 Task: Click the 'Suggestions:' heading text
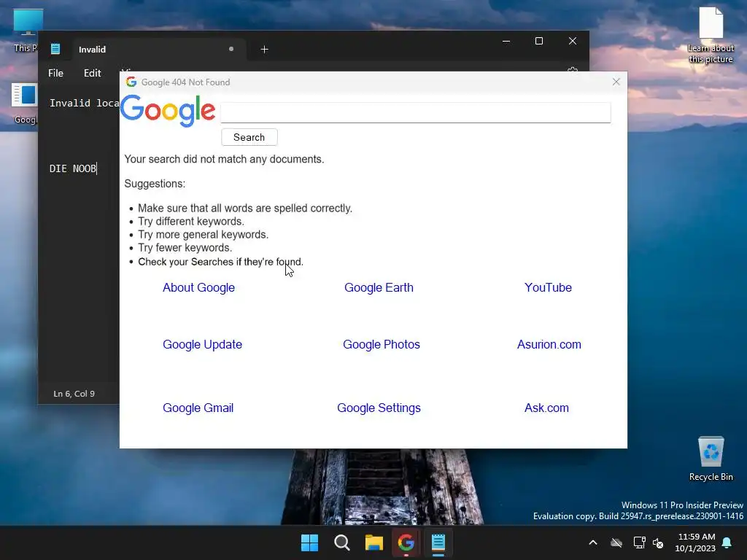point(155,184)
